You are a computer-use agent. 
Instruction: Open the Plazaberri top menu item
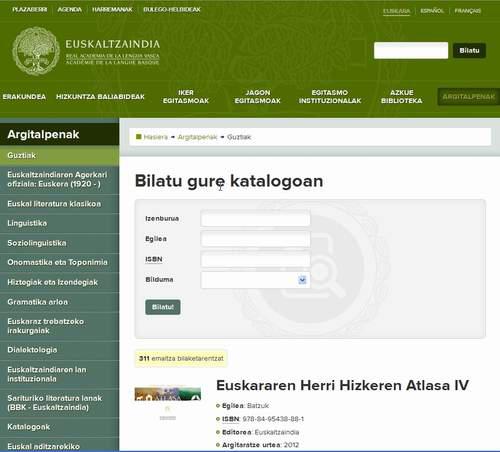(30, 10)
